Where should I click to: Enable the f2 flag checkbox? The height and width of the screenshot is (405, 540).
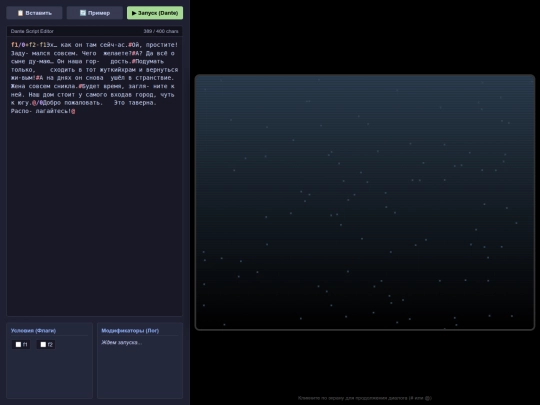point(43,344)
